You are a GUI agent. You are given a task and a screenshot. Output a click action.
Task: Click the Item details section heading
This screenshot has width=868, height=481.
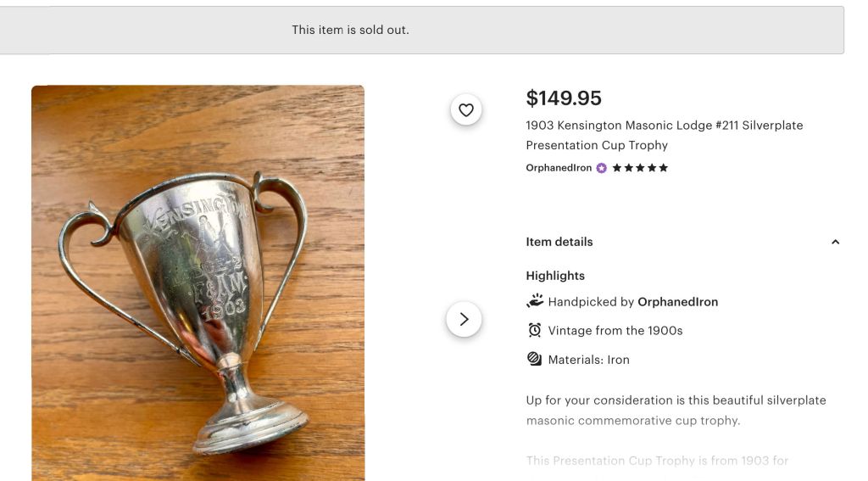click(x=559, y=242)
